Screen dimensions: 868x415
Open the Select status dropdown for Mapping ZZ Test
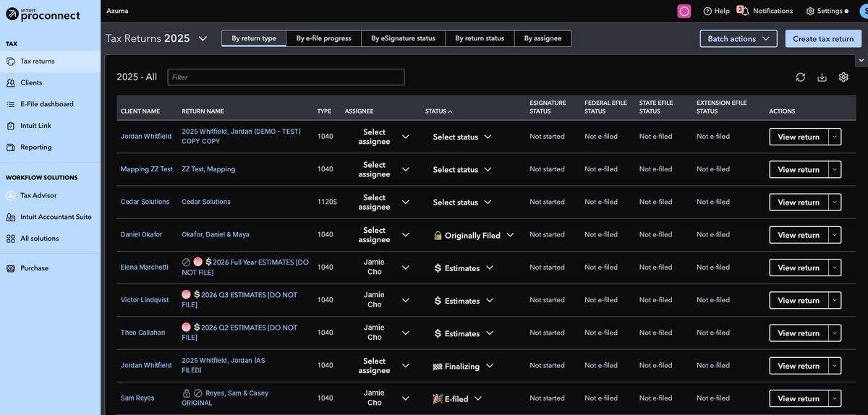462,169
